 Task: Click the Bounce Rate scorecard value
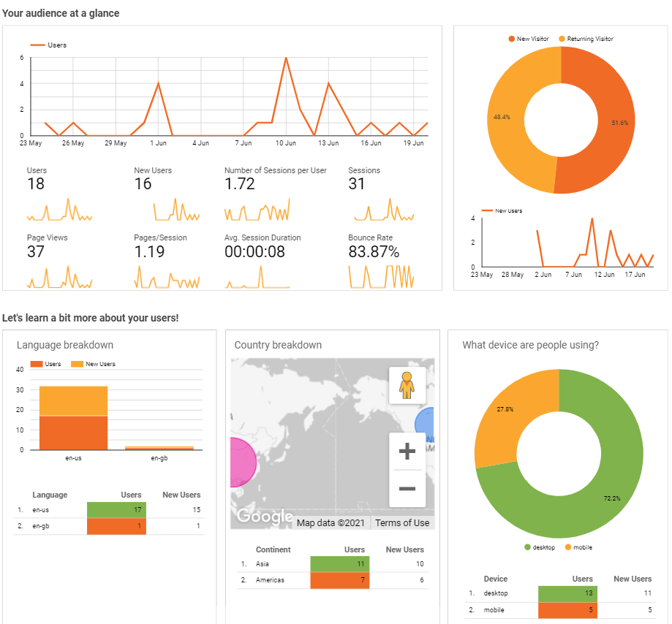tap(374, 252)
